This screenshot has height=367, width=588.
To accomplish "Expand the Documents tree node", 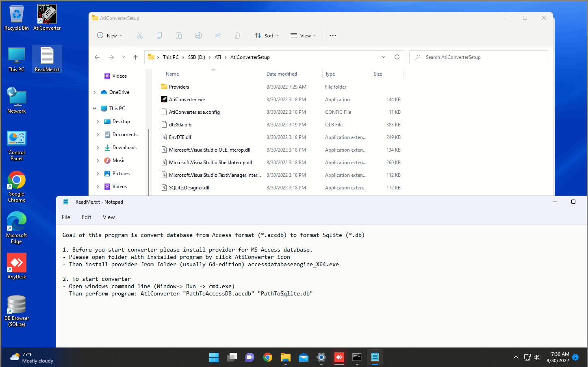I will pos(98,135).
